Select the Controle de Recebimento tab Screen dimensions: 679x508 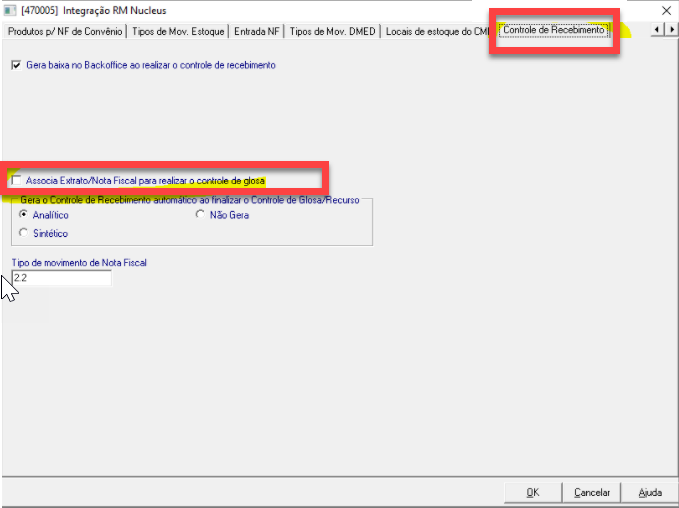pos(553,30)
